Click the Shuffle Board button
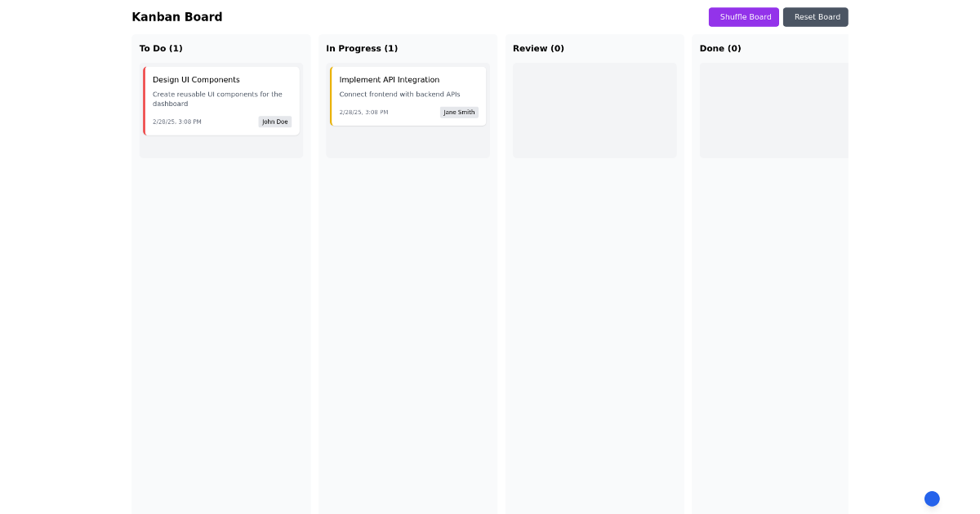The width and height of the screenshot is (980, 514). click(744, 17)
